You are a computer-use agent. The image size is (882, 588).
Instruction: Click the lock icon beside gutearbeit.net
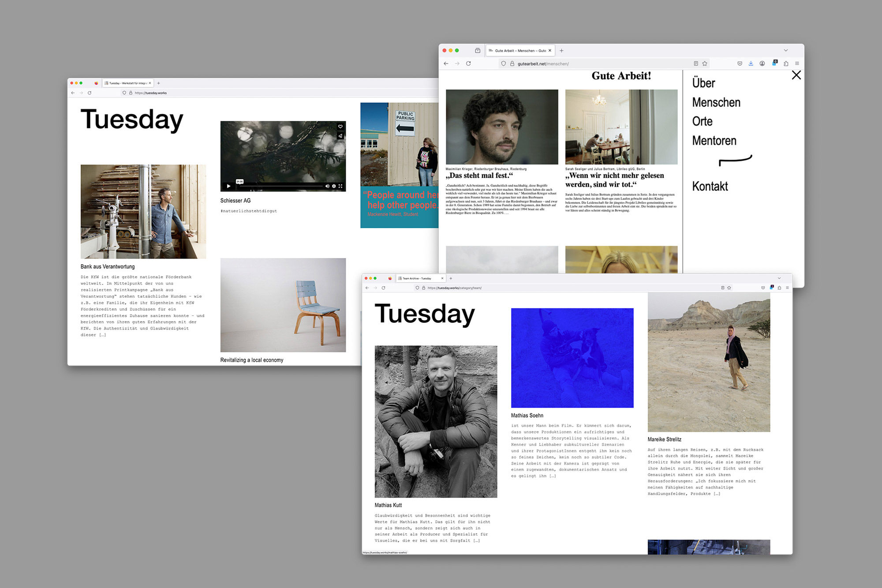coord(512,64)
